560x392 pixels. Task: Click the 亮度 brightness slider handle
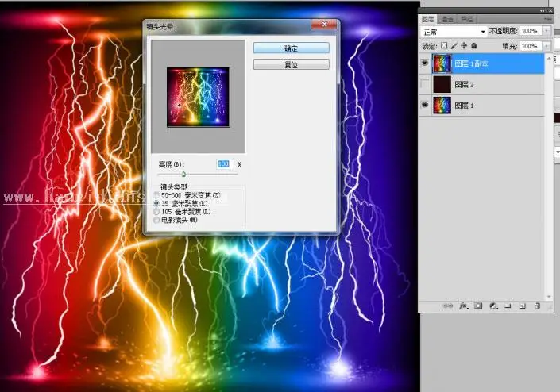tap(183, 174)
